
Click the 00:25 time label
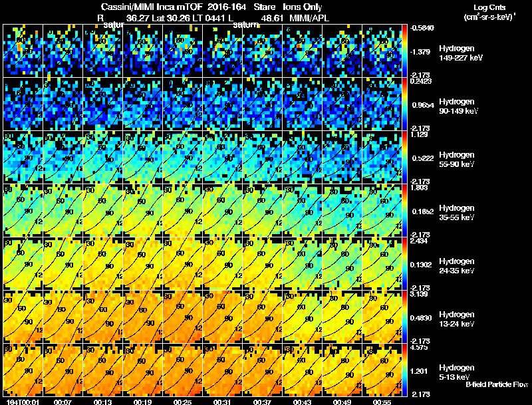[x=182, y=402]
